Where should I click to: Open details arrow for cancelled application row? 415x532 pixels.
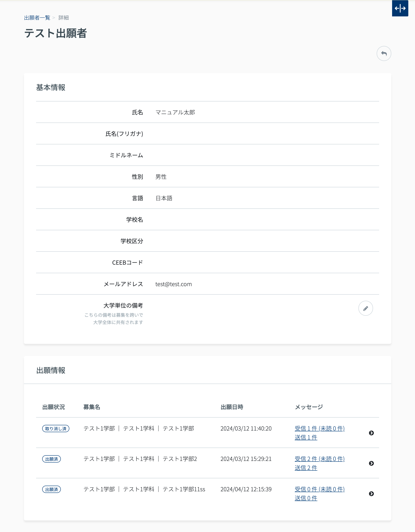371,433
